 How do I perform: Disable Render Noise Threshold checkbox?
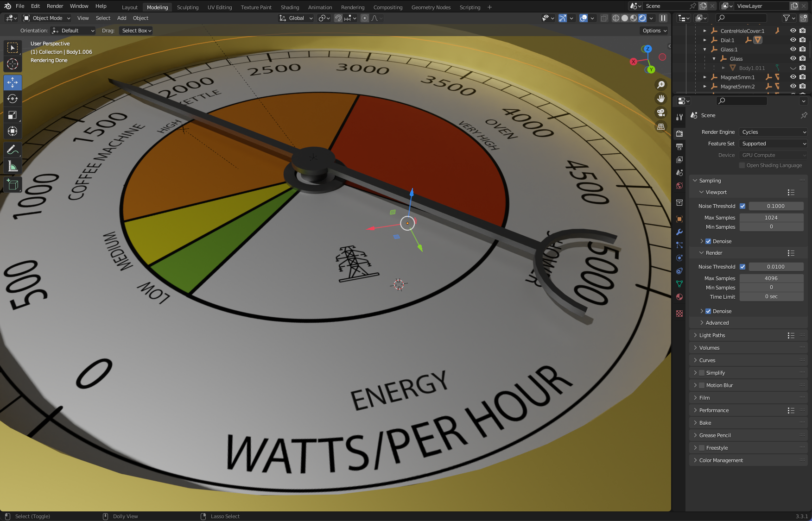click(742, 267)
